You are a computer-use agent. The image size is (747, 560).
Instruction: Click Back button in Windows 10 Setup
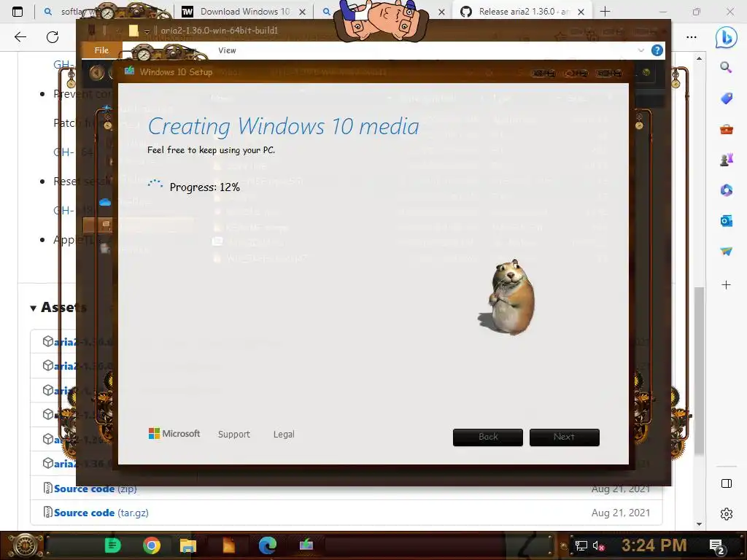tap(488, 437)
